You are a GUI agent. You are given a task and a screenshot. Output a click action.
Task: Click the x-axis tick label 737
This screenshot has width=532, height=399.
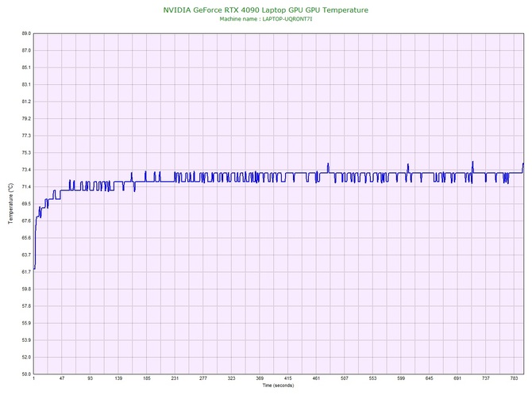pos(486,378)
